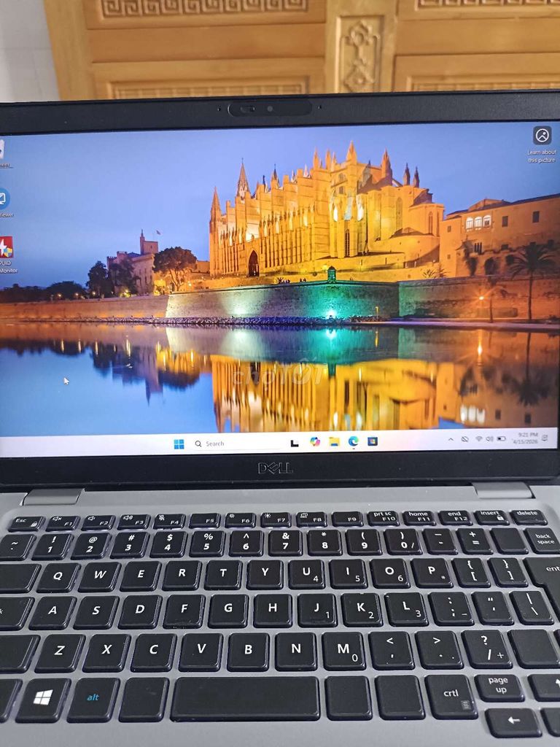Click the volume speaker icon in tray

click(489, 438)
